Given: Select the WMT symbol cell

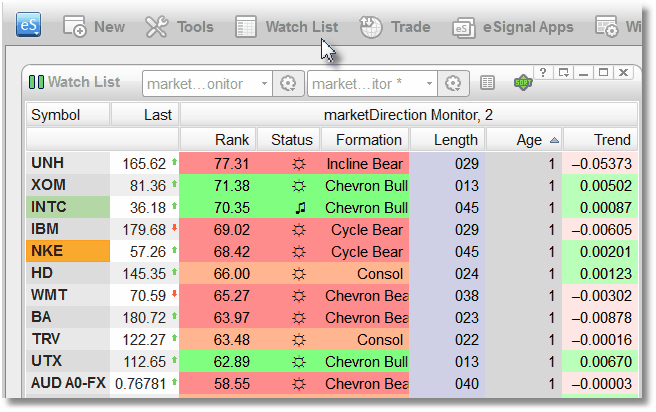Looking at the screenshot, I should 68,295.
